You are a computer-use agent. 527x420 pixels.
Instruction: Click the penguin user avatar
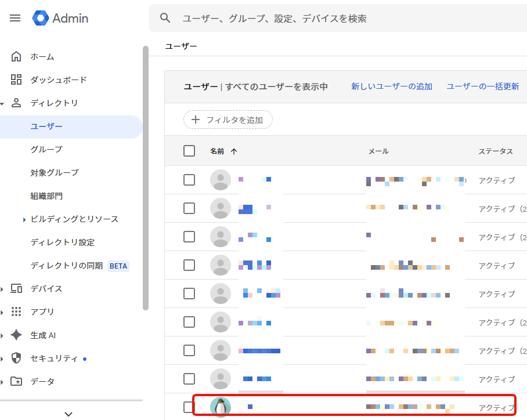click(221, 407)
